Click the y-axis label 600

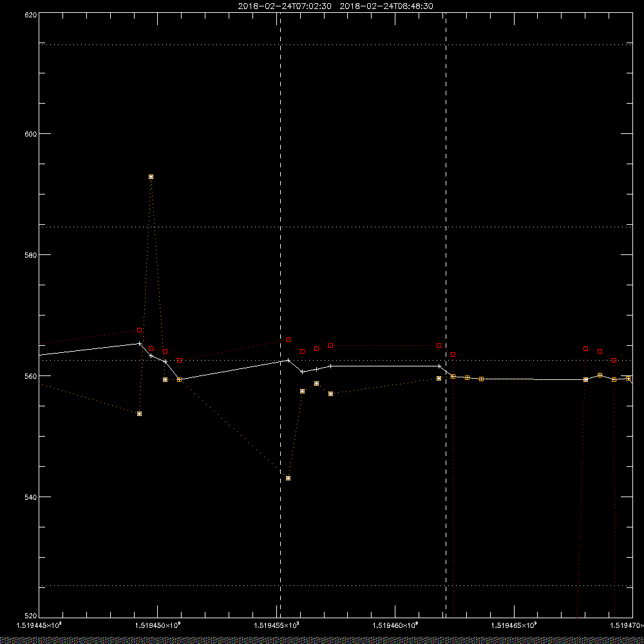[x=32, y=134]
